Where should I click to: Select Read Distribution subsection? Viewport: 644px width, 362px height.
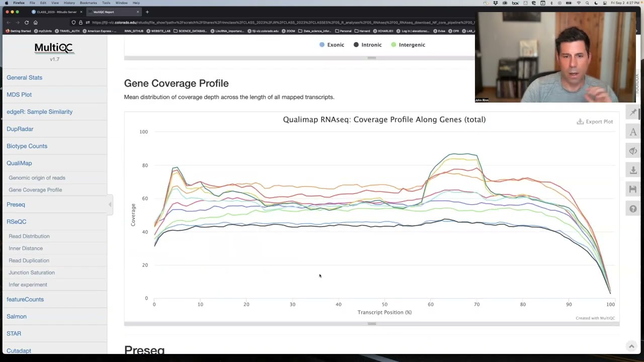pyautogui.click(x=29, y=236)
